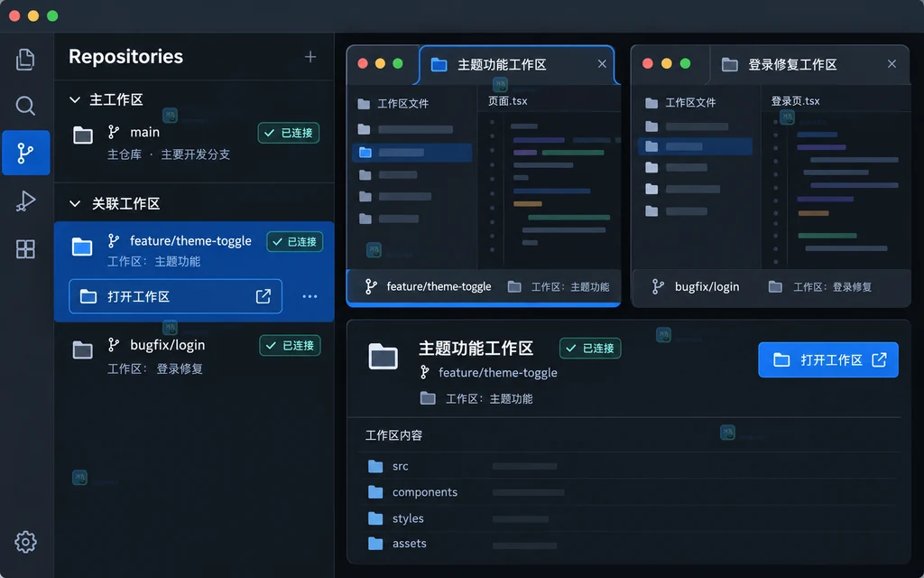Open the Extensions grid icon
The height and width of the screenshot is (578, 924).
point(25,249)
